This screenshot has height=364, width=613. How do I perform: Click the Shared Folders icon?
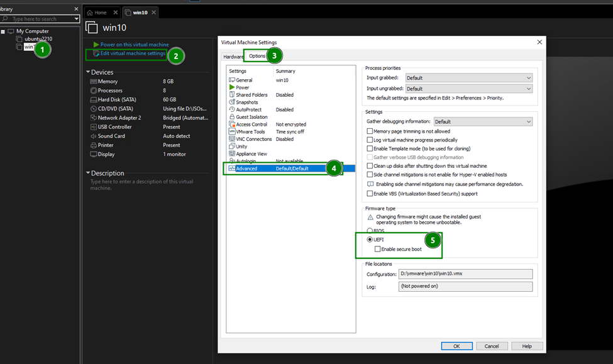tap(232, 95)
